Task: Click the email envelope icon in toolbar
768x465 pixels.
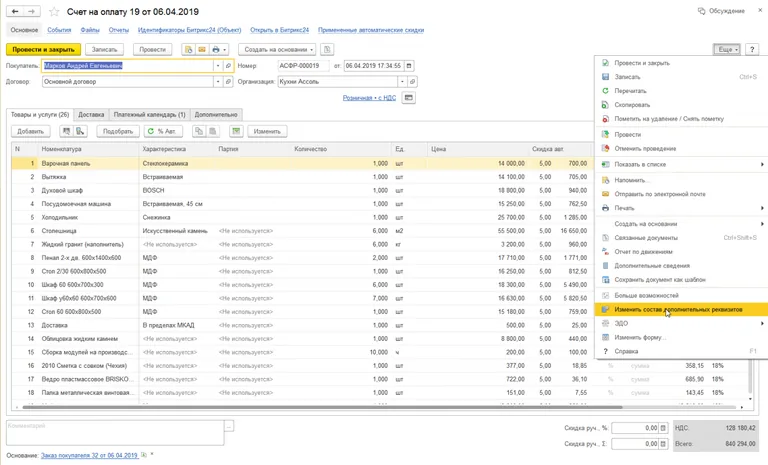Action: 203,49
